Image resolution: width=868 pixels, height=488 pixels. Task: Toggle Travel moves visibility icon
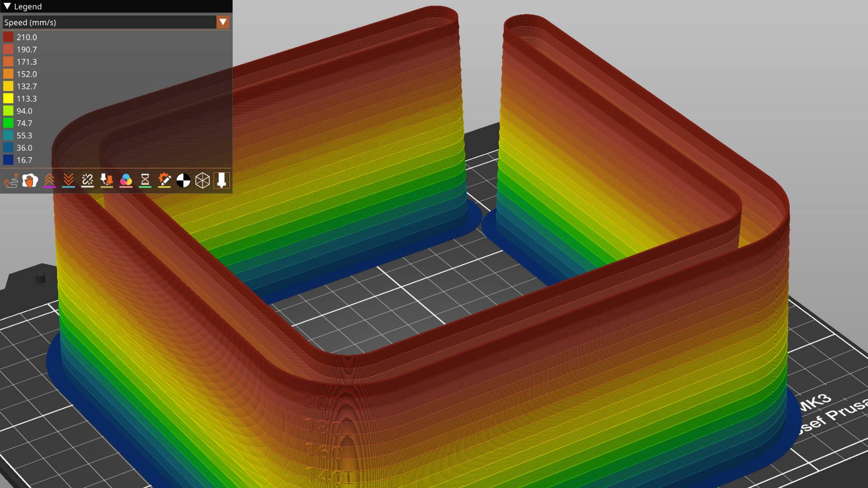point(11,181)
